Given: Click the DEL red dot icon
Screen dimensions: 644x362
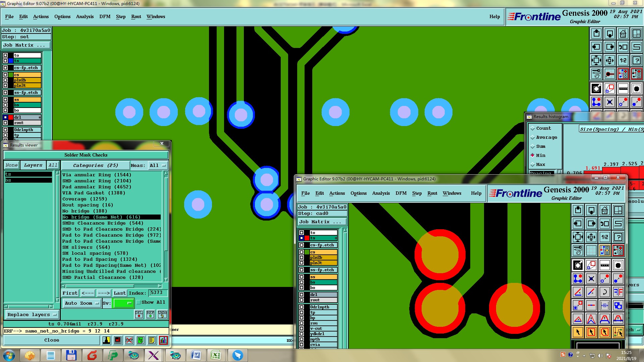Looking at the screenshot, I should tap(139, 314).
